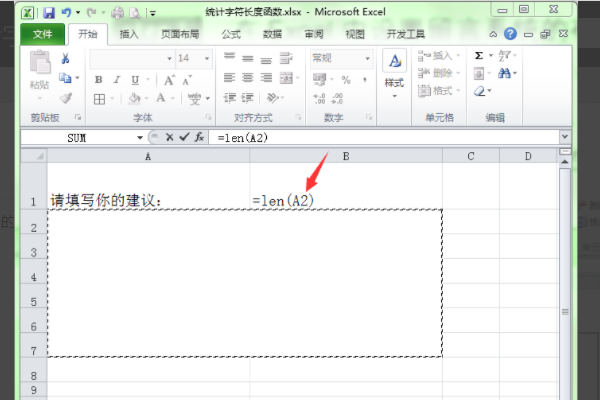Click the Paste clipboard icon
600x400 pixels.
(40, 63)
